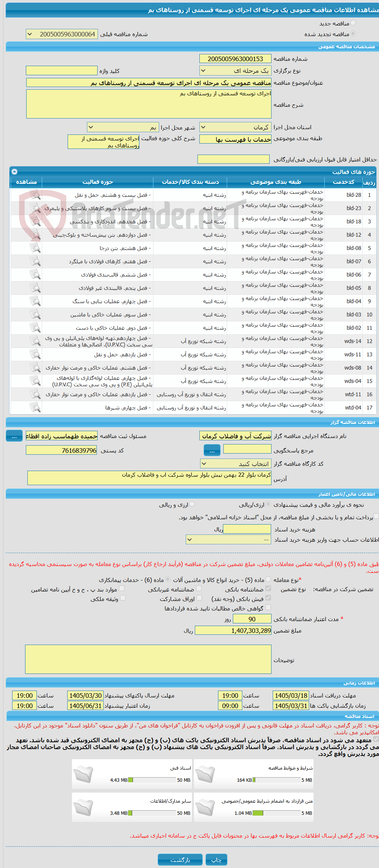Open the سایر مدارک/اطلاعات folder icon
Screen dimensions: 379x868
(83, 808)
